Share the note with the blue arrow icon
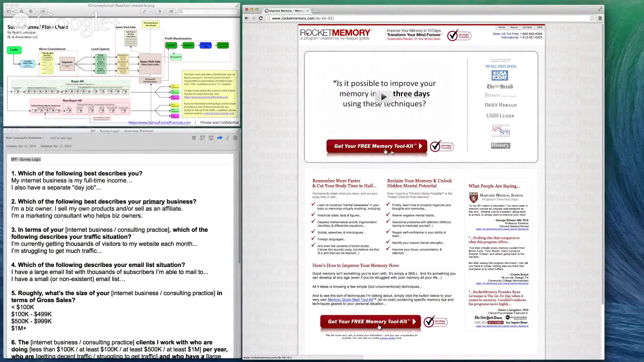Viewport: 644px width, 362px height. click(x=219, y=138)
